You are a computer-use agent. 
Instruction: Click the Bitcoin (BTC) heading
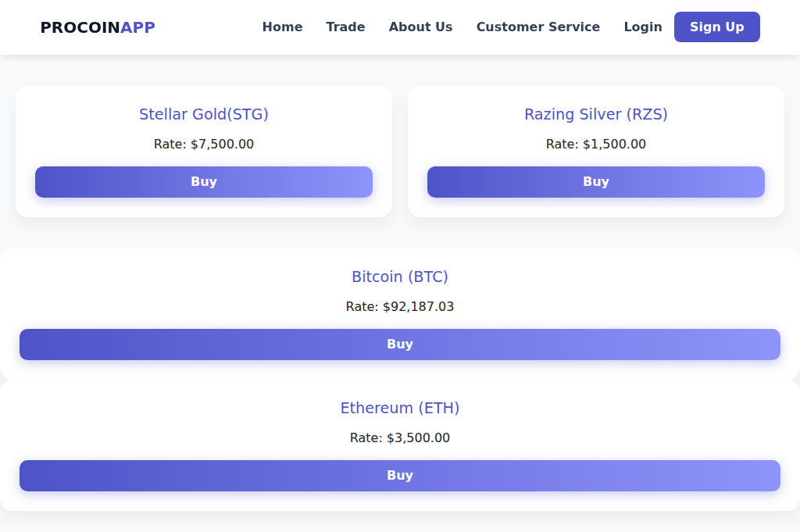pyautogui.click(x=400, y=277)
